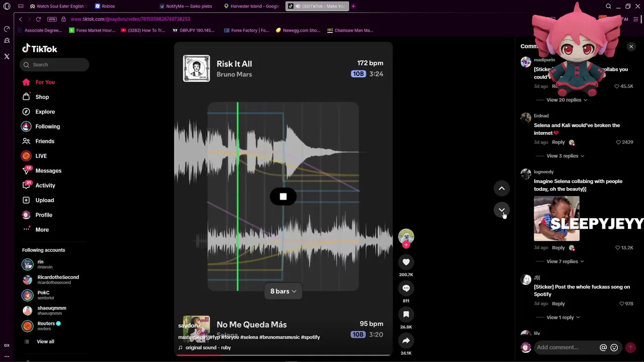
Task: Reload the page in the browser toolbar
Action: click(x=38, y=19)
